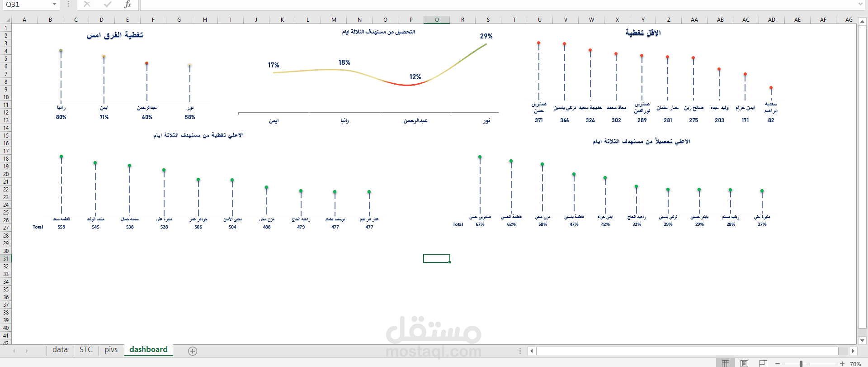Click the 82 value in lowest coverage chart
868x367 pixels.
(771, 120)
